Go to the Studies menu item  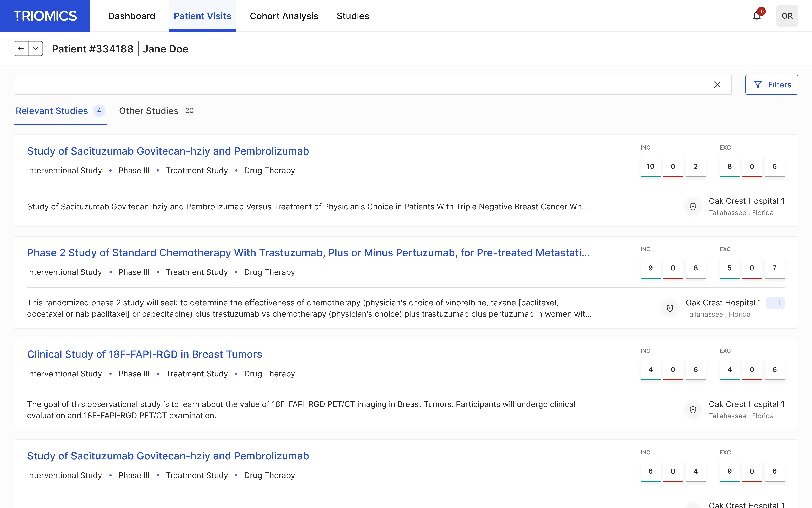[353, 16]
